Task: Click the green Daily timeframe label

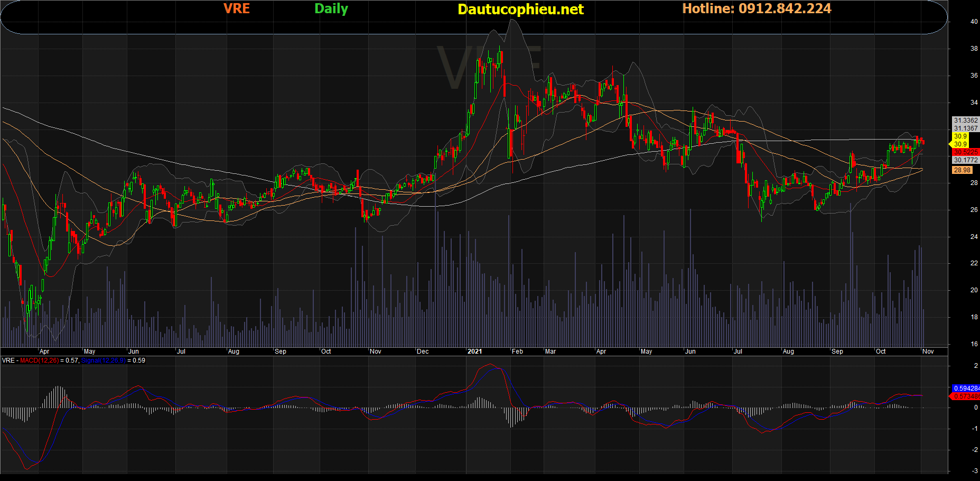Action: [x=331, y=9]
